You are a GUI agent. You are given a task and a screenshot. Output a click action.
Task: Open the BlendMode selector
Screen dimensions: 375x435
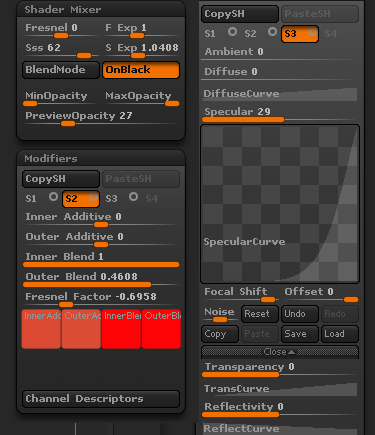[x=61, y=70]
